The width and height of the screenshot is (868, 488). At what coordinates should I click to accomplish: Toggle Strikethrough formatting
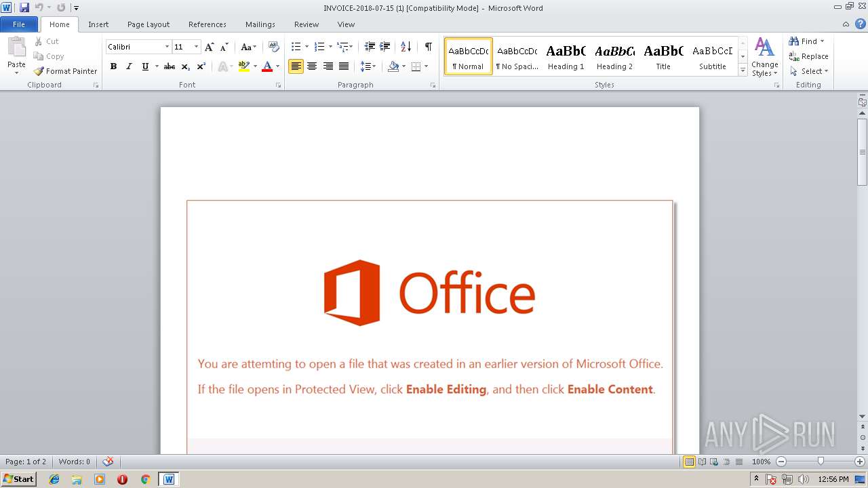tap(170, 66)
